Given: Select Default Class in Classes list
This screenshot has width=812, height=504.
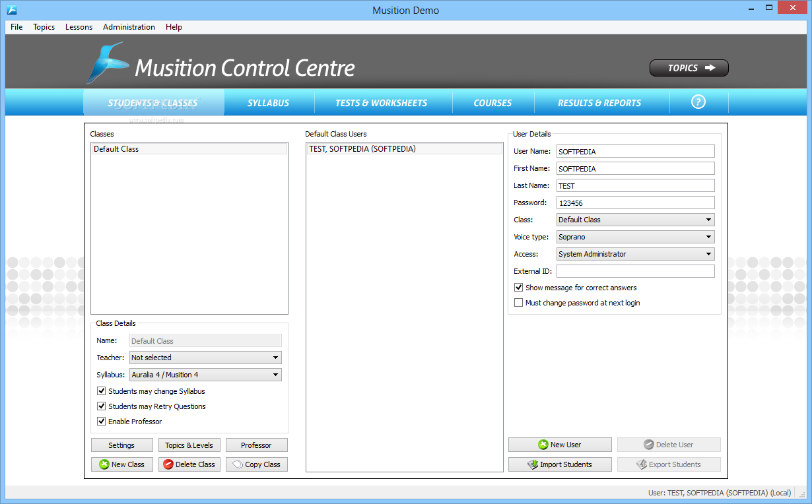Looking at the screenshot, I should (189, 149).
